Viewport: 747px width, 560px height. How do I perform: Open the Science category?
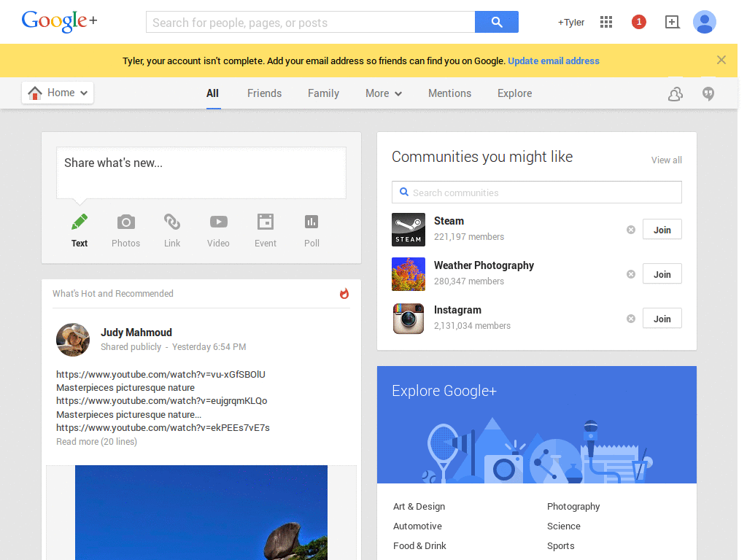(564, 526)
